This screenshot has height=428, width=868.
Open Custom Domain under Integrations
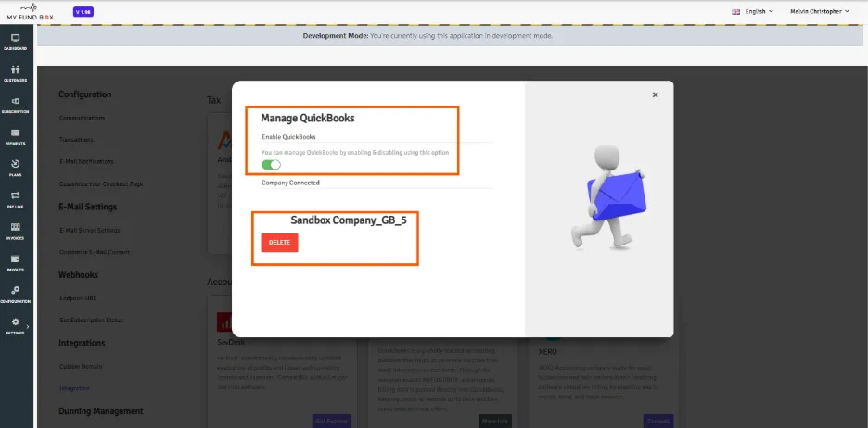[81, 367]
